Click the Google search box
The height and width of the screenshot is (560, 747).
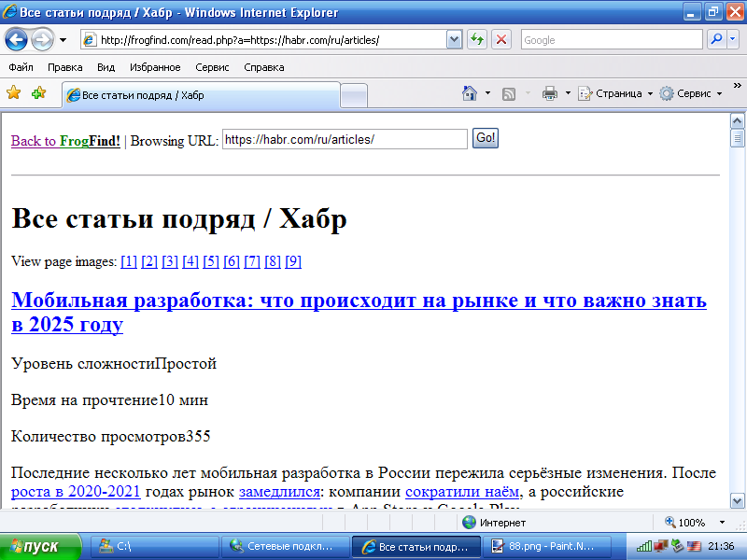coord(612,40)
